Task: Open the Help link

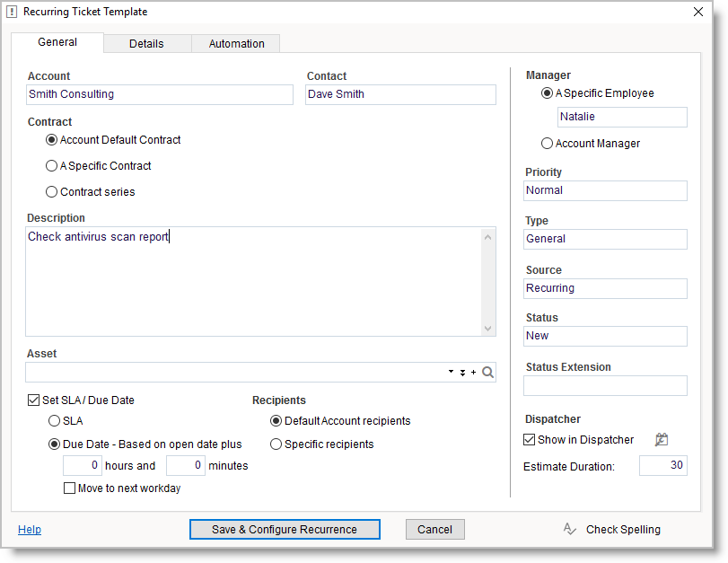Action: click(x=30, y=530)
